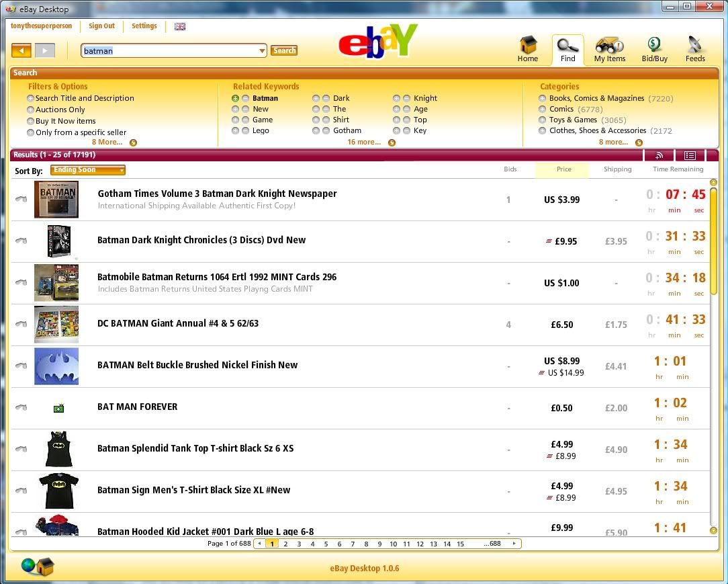Click watch icon for BATMAN Belt Buckle row
This screenshot has width=728, height=584.
(21, 366)
